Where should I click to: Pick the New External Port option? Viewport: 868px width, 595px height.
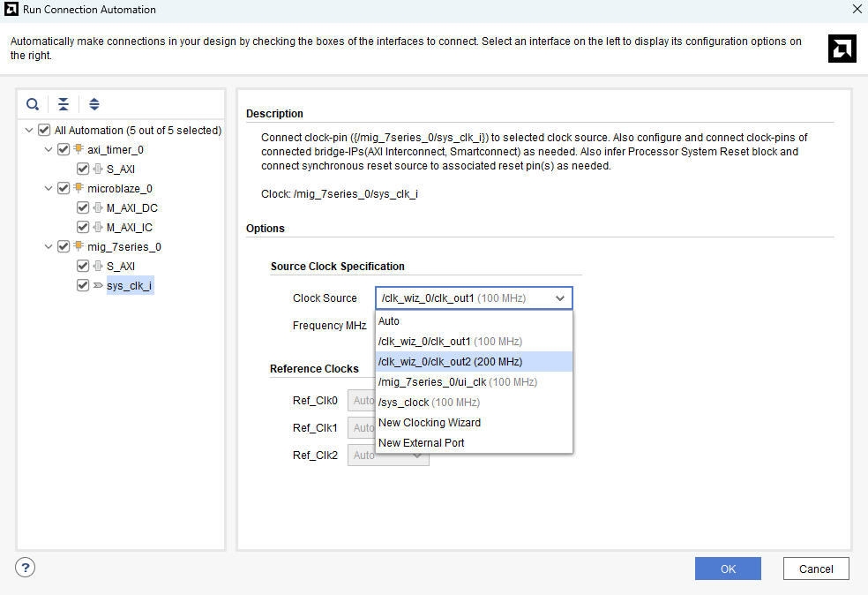pos(421,443)
